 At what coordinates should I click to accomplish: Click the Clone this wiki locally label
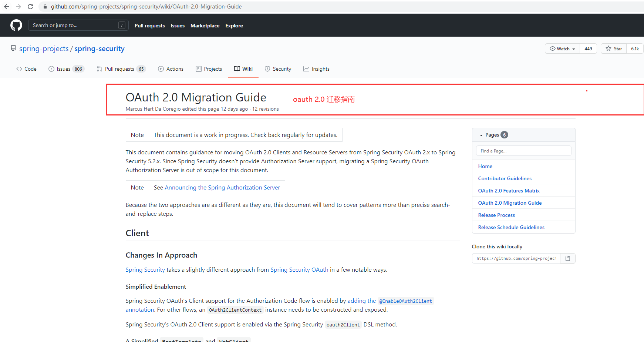click(x=497, y=247)
